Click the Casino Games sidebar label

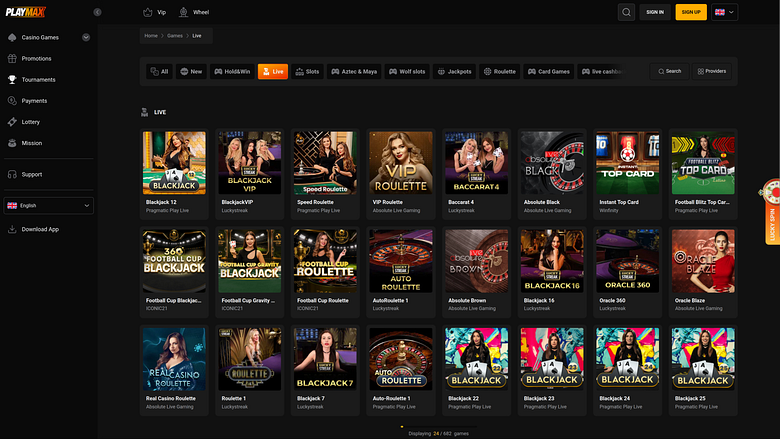[40, 37]
